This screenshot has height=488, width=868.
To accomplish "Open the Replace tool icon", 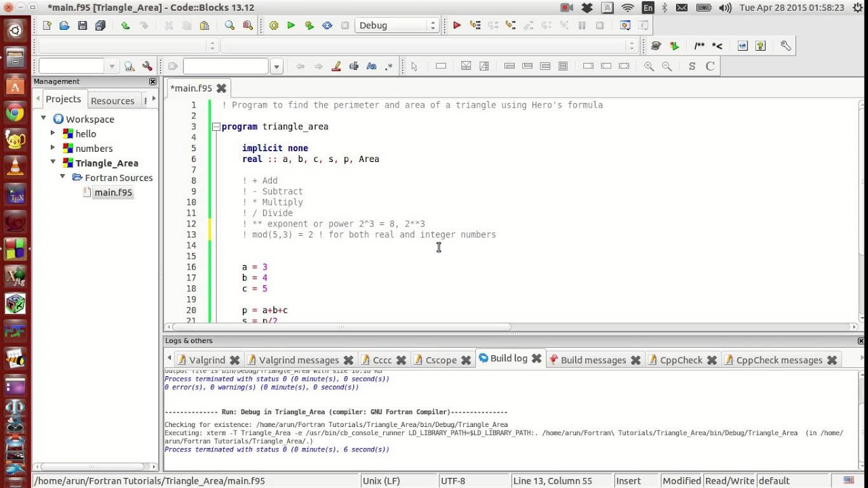I will coord(248,25).
